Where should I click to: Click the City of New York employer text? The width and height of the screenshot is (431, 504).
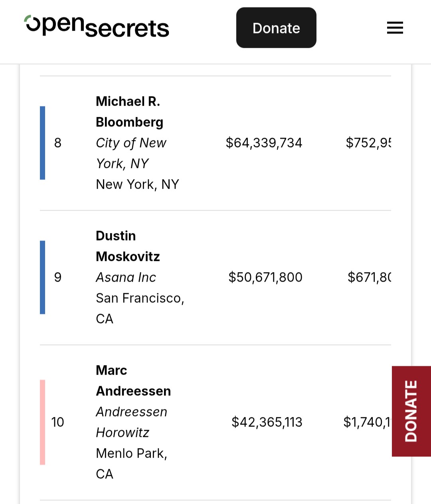[131, 153]
